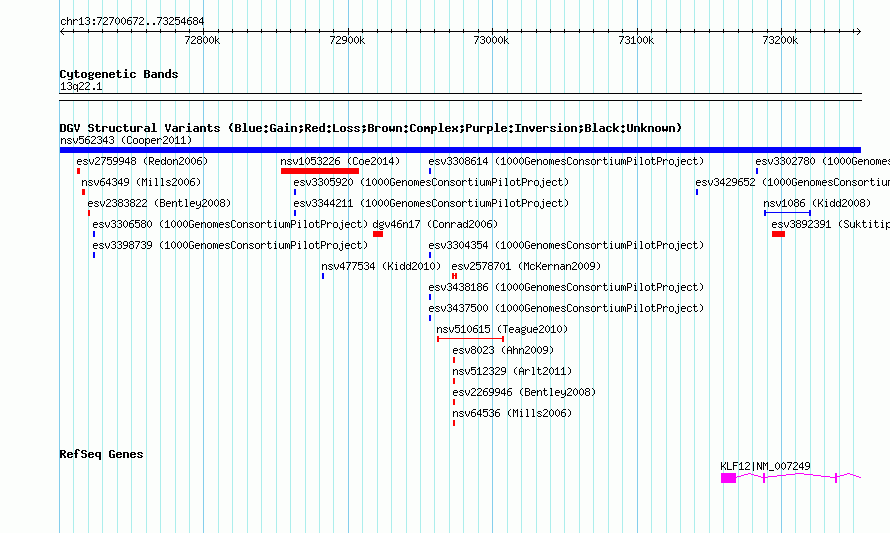
Task: Click esv2269946 (Bentley2008) variant label
Action: [x=524, y=392]
